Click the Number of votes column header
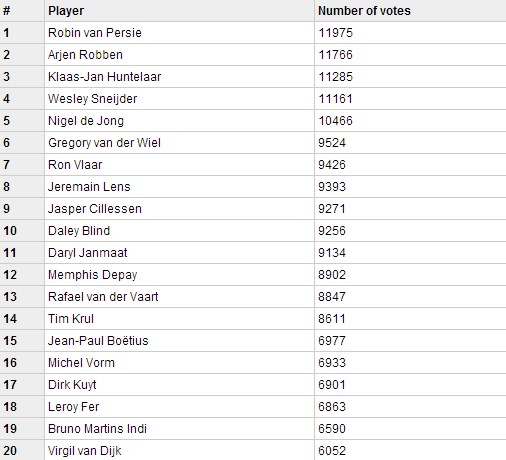506x460 pixels. 364,11
